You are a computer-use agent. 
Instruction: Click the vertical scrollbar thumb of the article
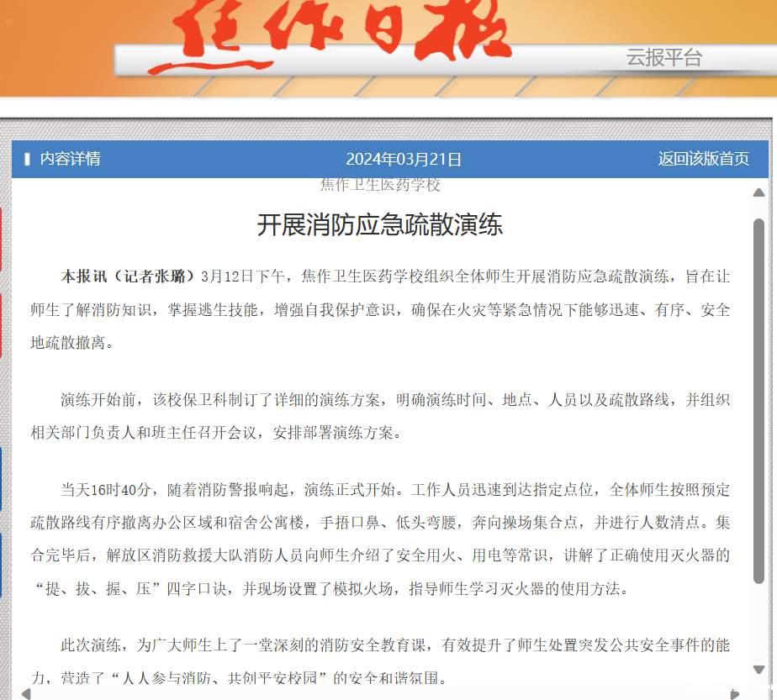coord(758,402)
